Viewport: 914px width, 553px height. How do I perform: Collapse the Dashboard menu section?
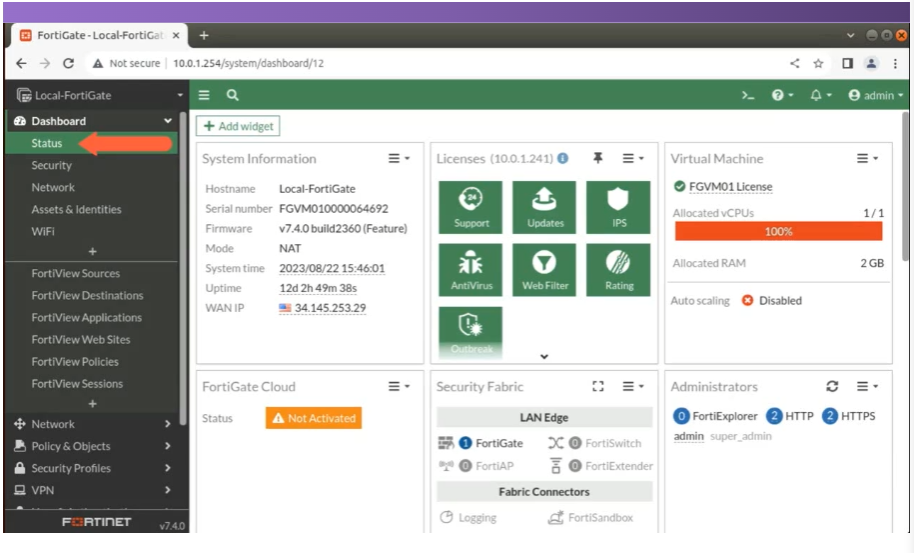(x=93, y=121)
